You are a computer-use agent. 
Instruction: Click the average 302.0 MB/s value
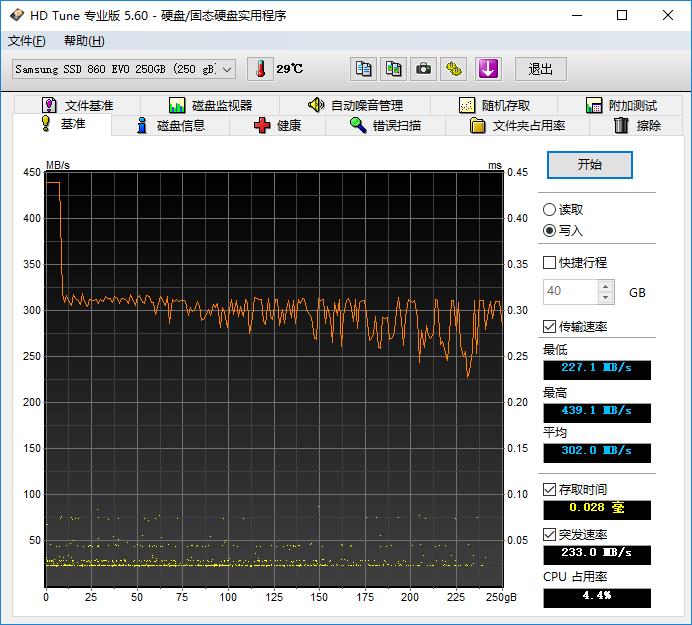point(597,452)
